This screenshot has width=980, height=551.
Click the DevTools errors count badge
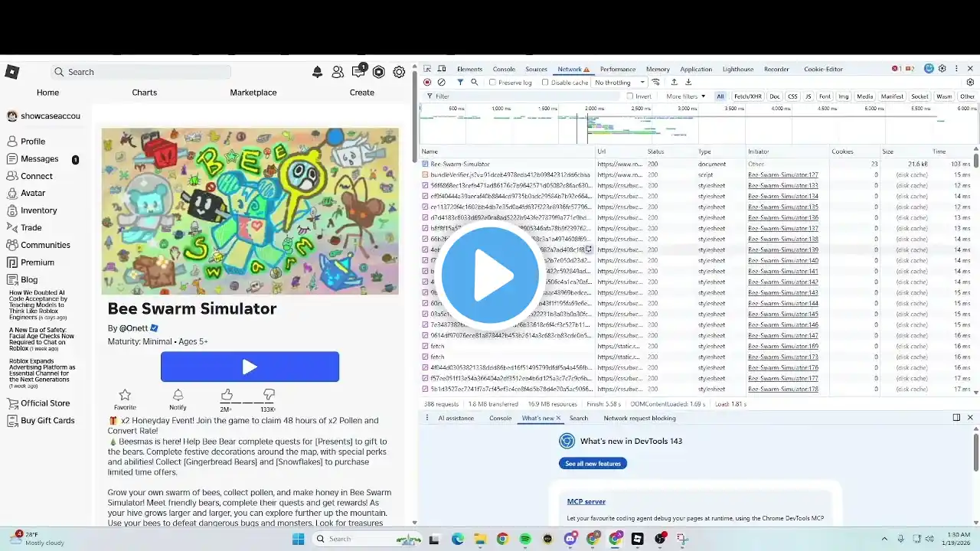897,69
